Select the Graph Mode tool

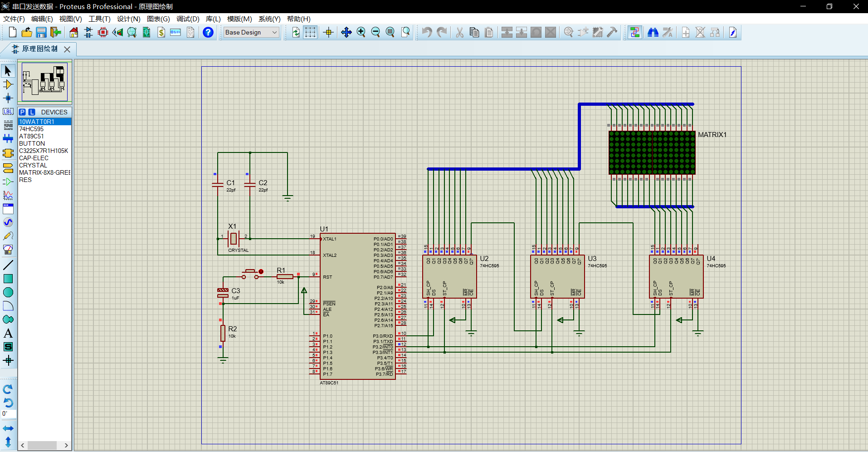point(8,195)
